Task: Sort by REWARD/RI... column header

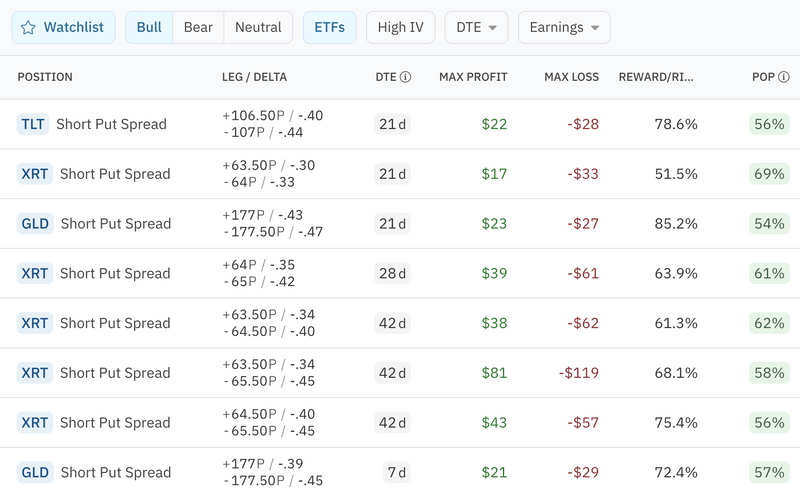Action: click(656, 77)
